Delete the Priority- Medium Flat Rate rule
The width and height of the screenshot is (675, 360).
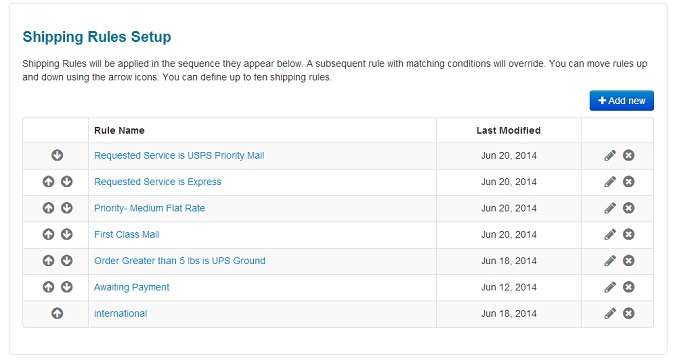(x=629, y=208)
